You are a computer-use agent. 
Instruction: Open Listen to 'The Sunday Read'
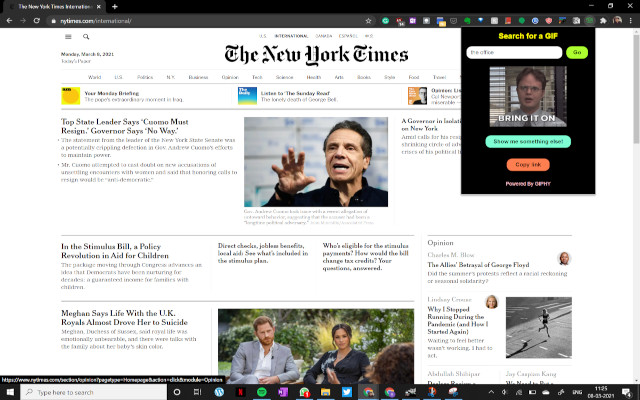click(x=295, y=93)
